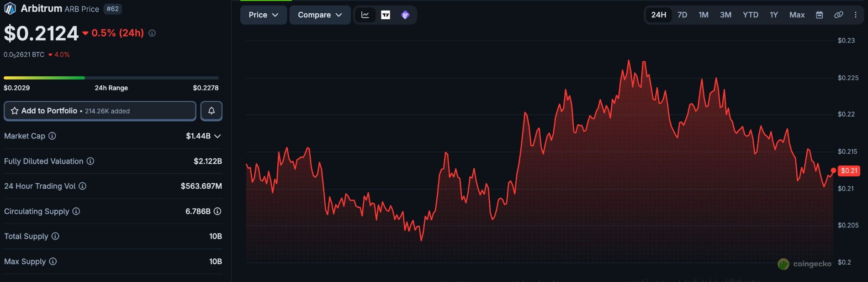Click the $0.205 y-axis label

(x=848, y=225)
